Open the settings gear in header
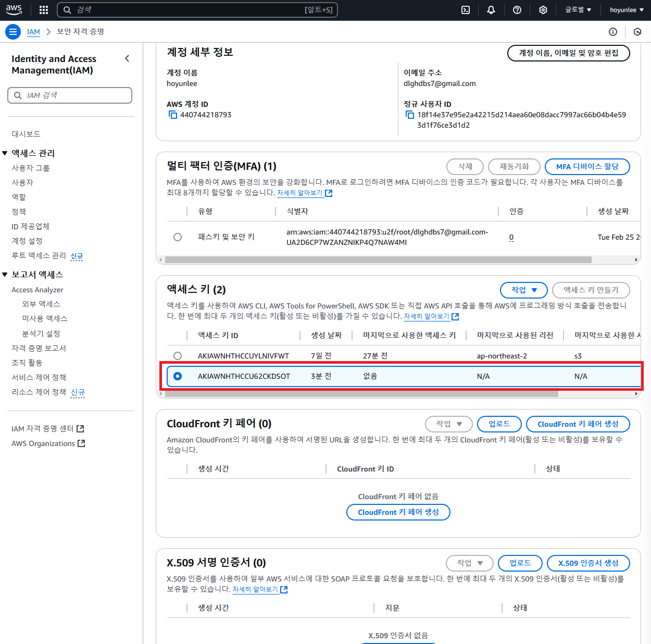The height and width of the screenshot is (644, 651). point(543,10)
